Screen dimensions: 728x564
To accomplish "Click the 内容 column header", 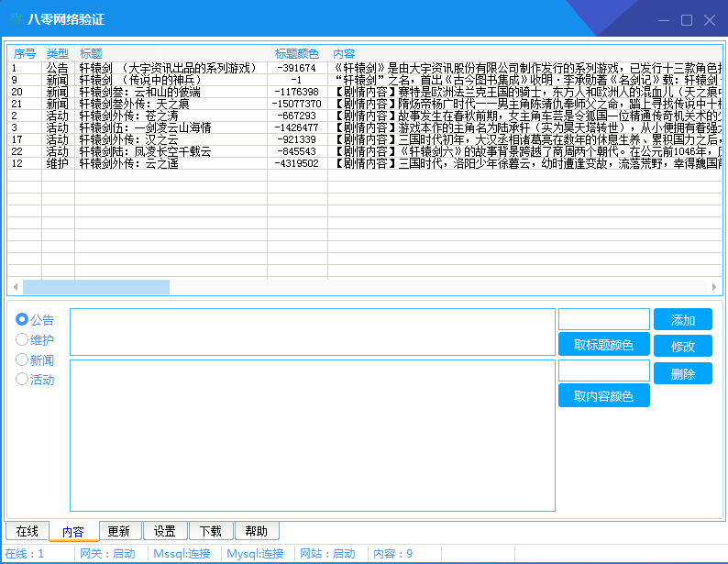I will (x=524, y=54).
